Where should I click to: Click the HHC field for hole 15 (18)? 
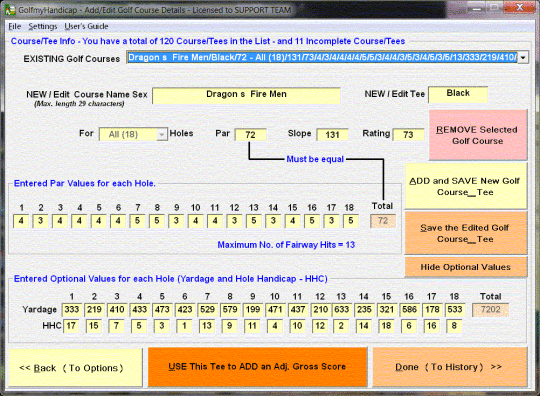386,326
